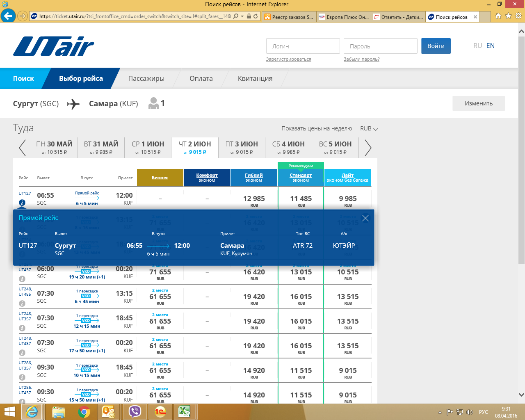Click info icon for flight UT127
Screen dimensions: 525x420
[x=22, y=203]
